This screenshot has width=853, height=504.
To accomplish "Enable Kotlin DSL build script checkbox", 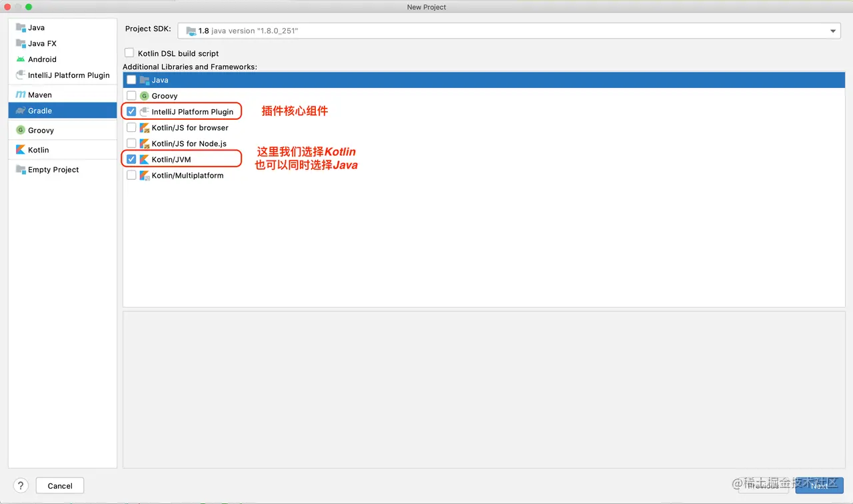I will [129, 53].
